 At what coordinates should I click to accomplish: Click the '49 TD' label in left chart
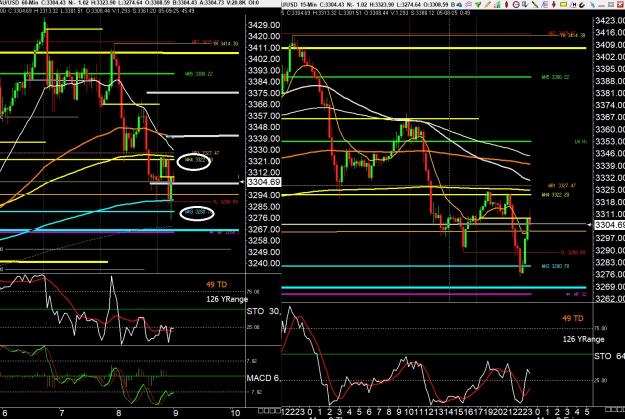(216, 285)
